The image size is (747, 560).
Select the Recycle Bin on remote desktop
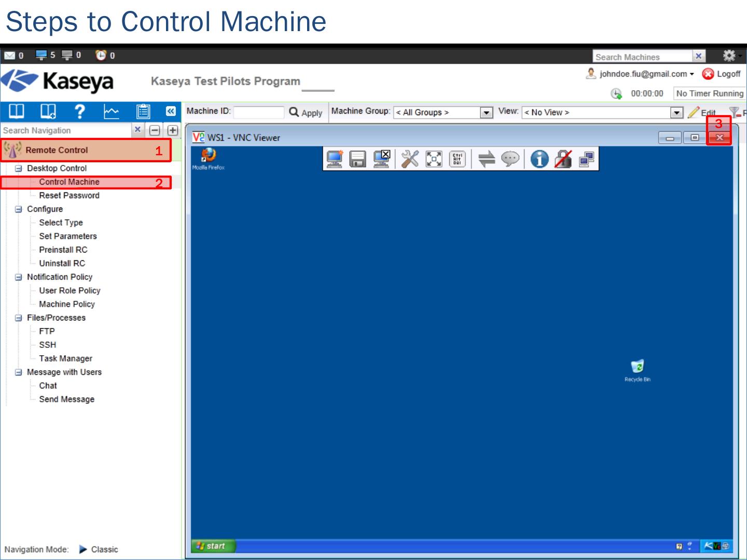coord(638,370)
